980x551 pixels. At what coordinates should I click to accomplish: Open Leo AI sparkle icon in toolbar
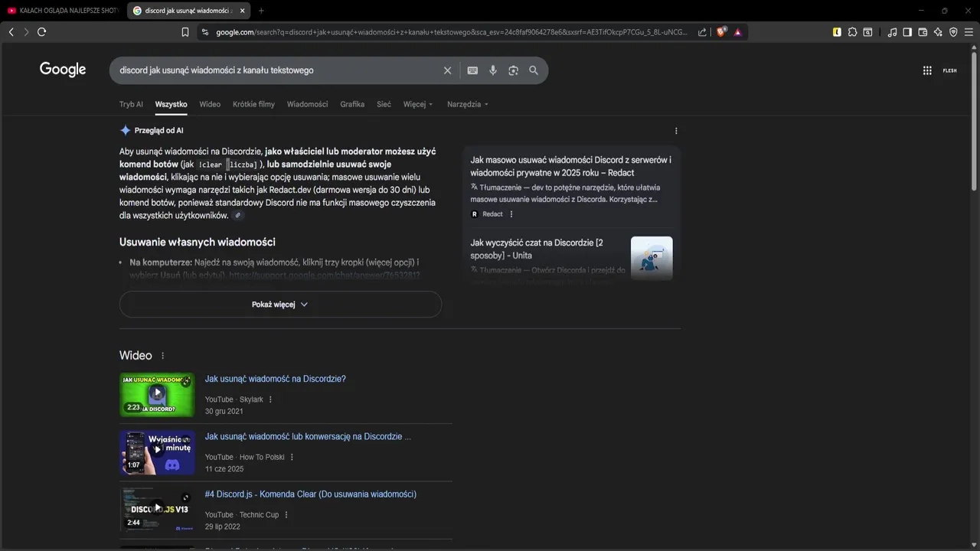point(938,32)
